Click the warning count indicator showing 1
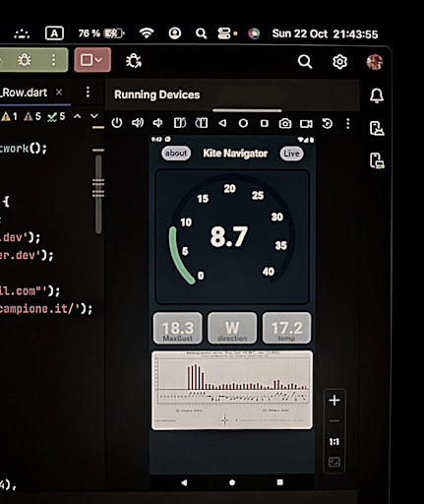 9,116
